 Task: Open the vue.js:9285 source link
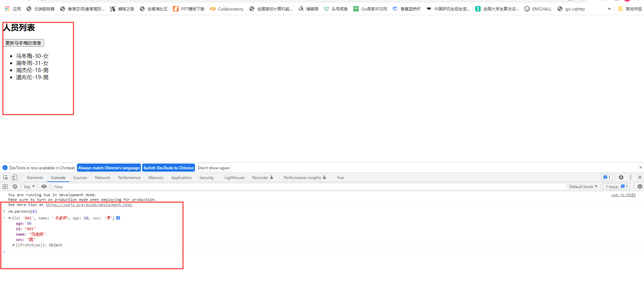[623, 195]
